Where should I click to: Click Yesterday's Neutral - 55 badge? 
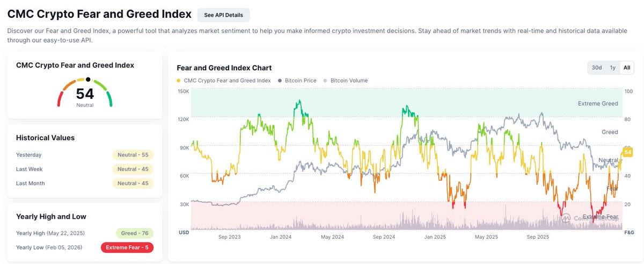click(x=133, y=155)
